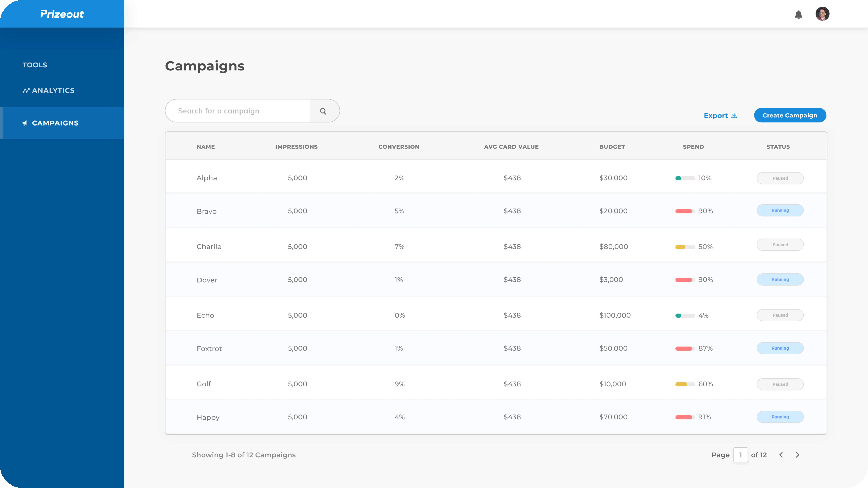The image size is (868, 488).
Task: Open the Analytics section label
Action: click(x=53, y=91)
